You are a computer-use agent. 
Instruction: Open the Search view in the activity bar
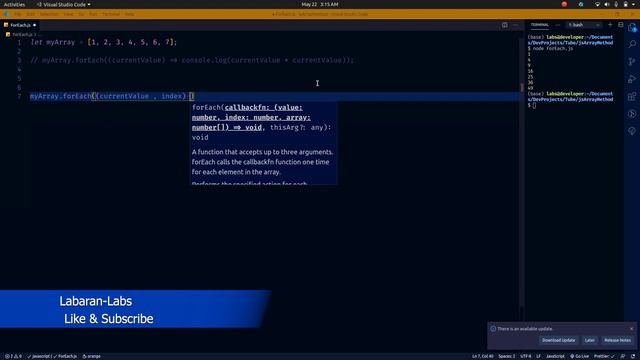pyautogui.click(x=632, y=44)
